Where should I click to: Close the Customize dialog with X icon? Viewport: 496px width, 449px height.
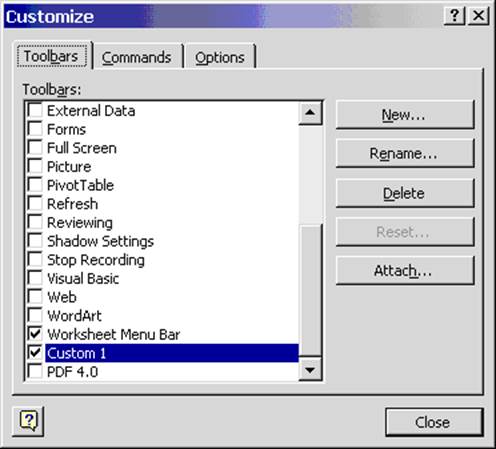tap(479, 16)
